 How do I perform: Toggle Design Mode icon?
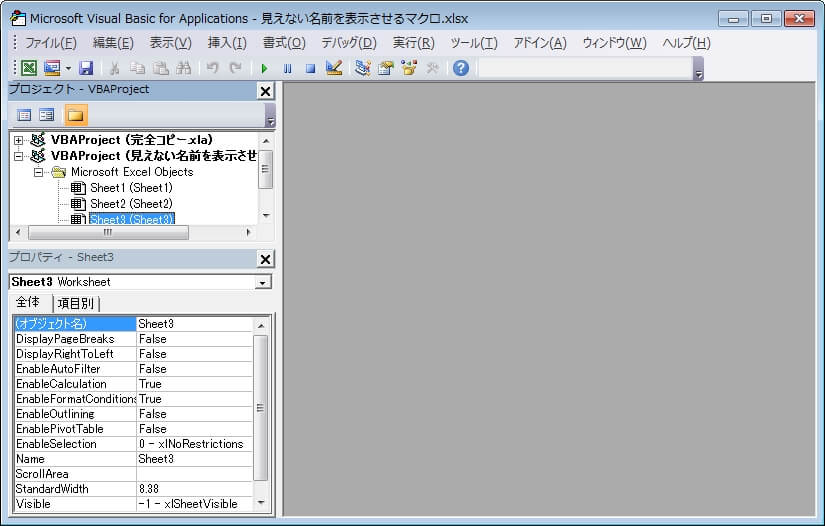334,68
